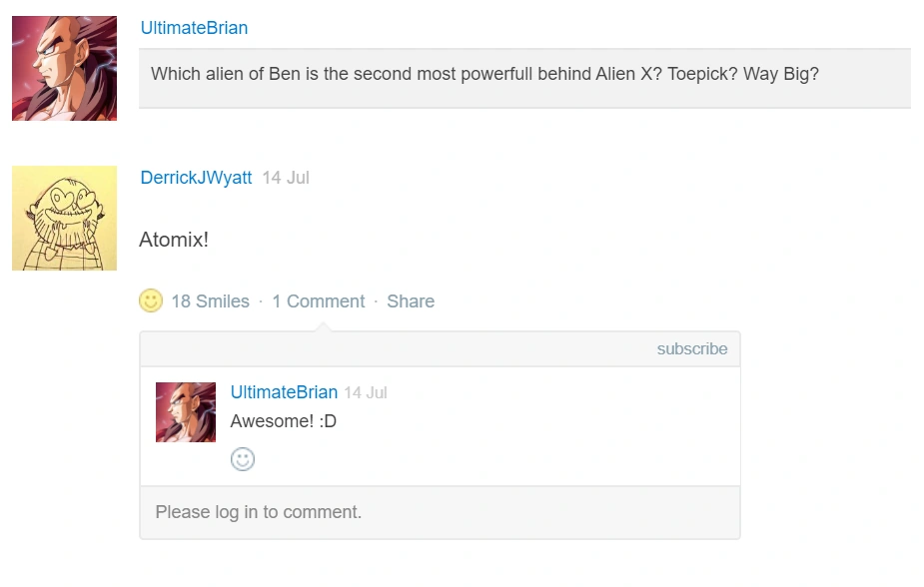
Task: Click the 'log in' words in the comment prompt
Action: coord(236,512)
